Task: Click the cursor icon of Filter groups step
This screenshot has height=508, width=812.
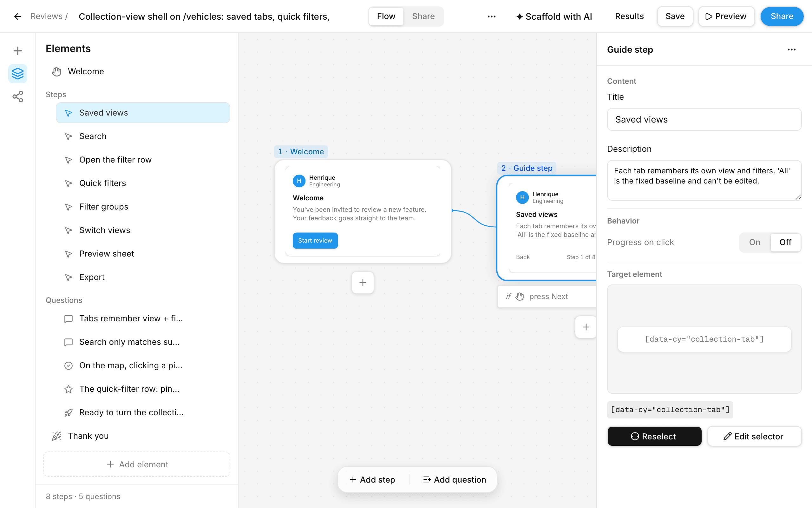Action: (69, 207)
